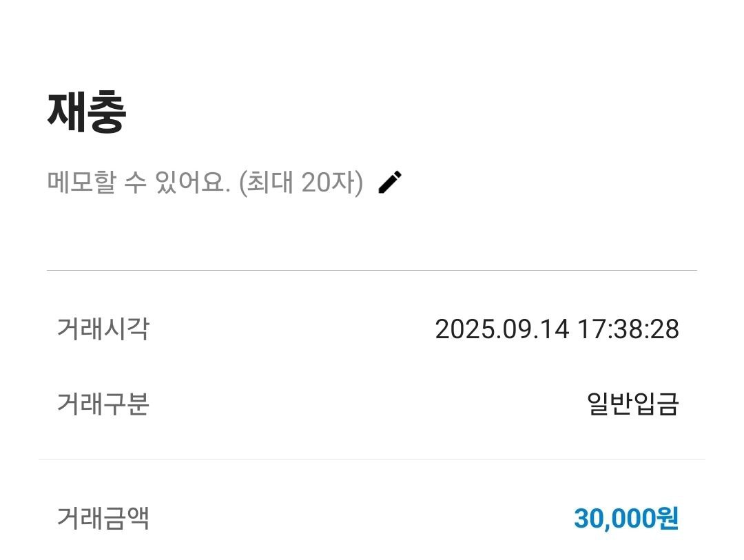Tap the 거래금액 label

click(103, 518)
